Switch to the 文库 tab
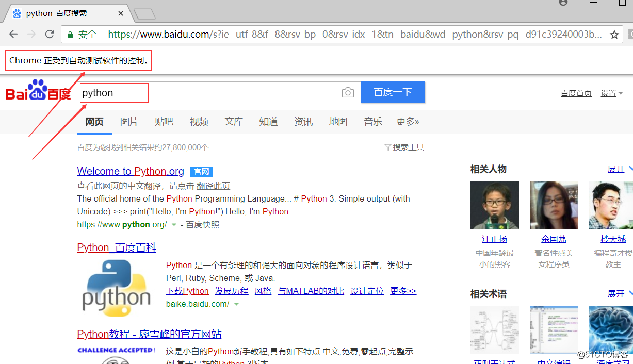Viewport: 633px width, 364px height. (234, 122)
